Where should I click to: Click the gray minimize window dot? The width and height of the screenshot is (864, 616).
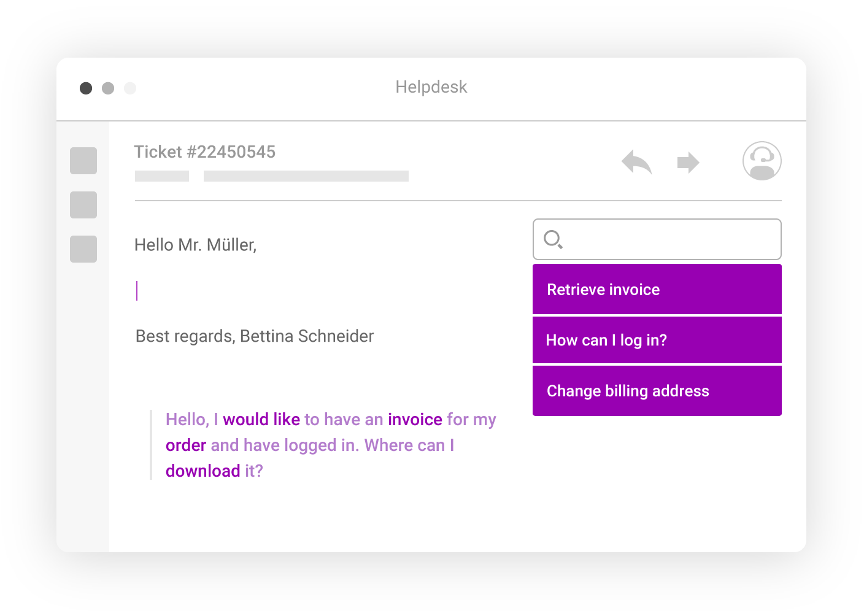pos(108,88)
